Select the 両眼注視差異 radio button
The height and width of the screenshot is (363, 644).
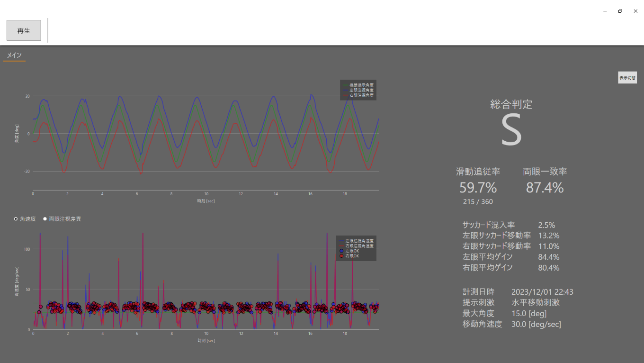click(45, 219)
